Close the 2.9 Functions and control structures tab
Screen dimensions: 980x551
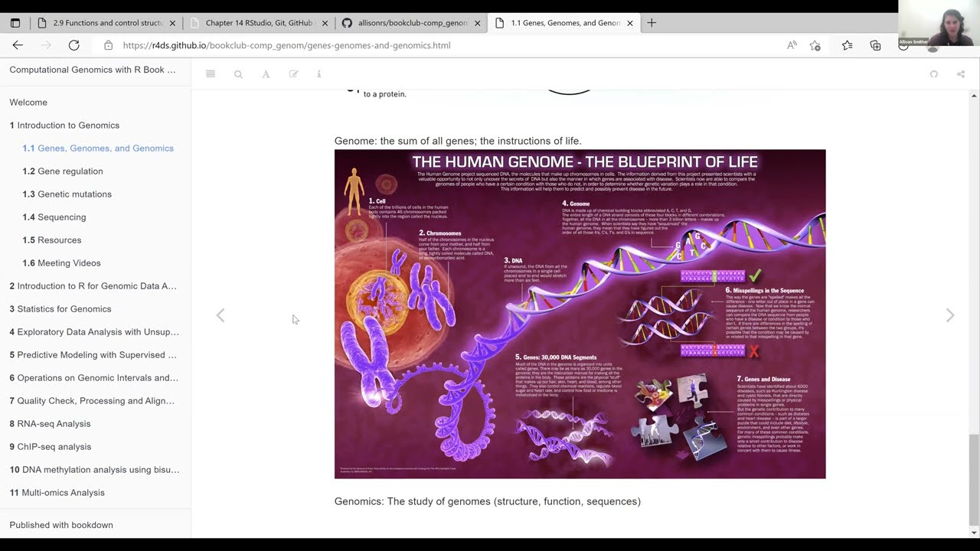point(172,23)
